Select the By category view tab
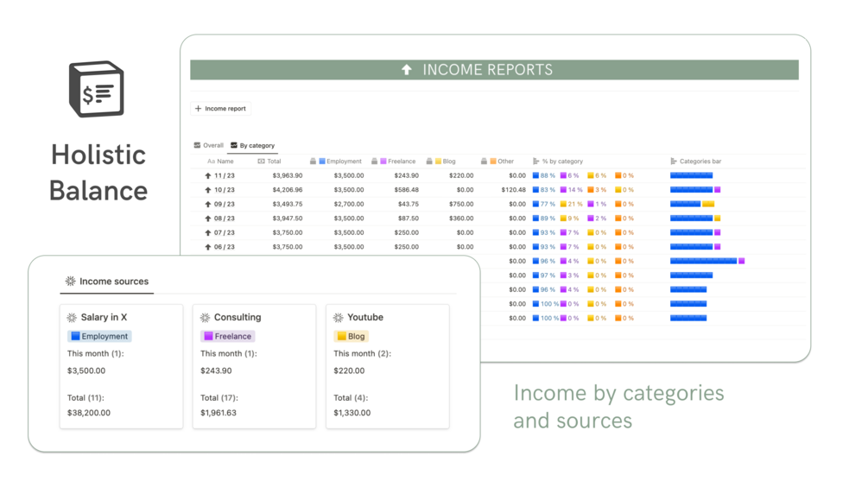 click(x=253, y=145)
